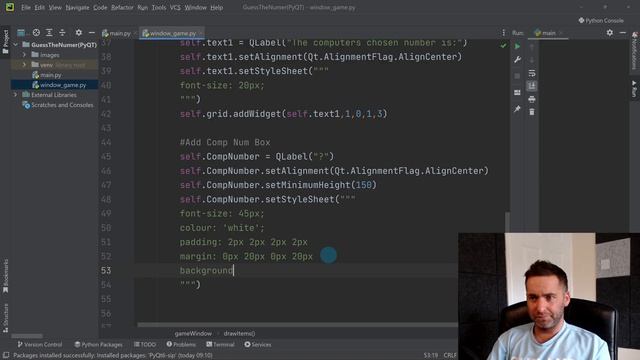The width and height of the screenshot is (640, 360).
Task: Click tool window toggle icon in status bar
Action: coord(6,355)
